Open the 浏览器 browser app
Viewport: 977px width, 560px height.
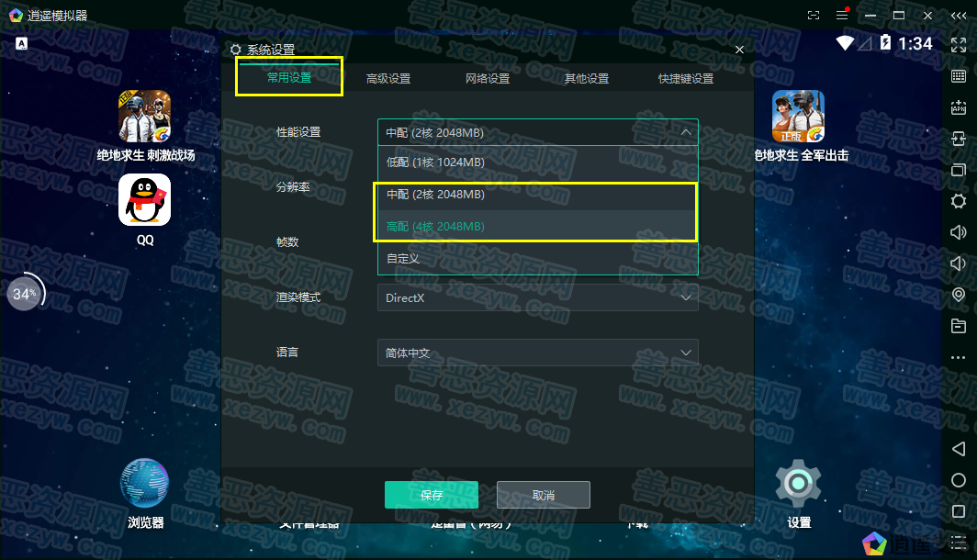145,484
